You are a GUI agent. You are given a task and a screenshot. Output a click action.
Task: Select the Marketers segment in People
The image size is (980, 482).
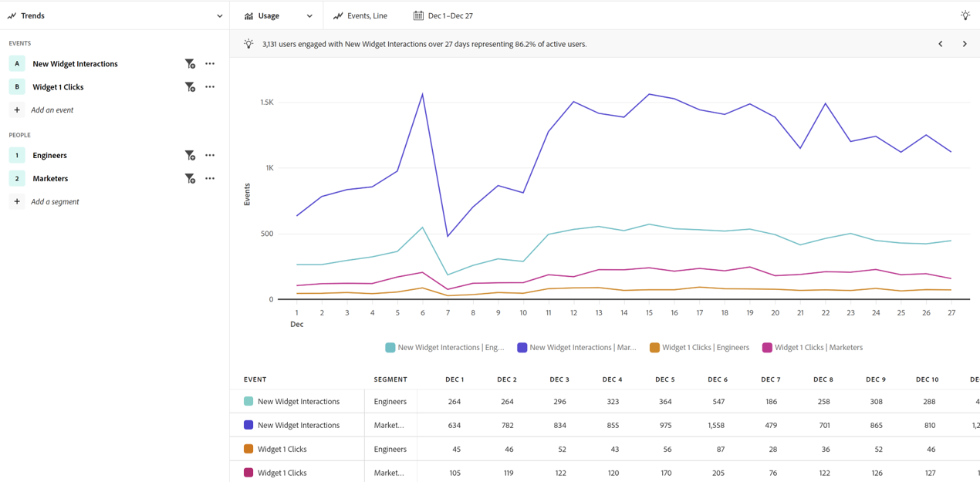tap(50, 179)
